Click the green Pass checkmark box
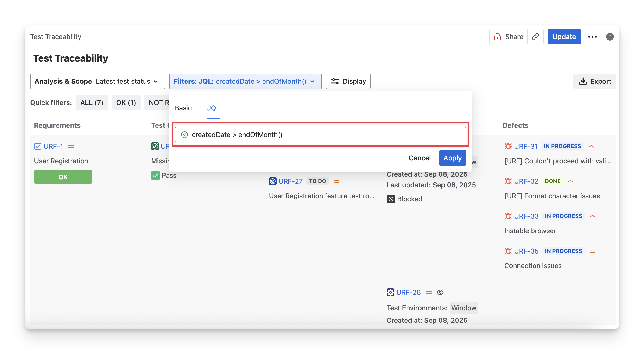 [155, 175]
